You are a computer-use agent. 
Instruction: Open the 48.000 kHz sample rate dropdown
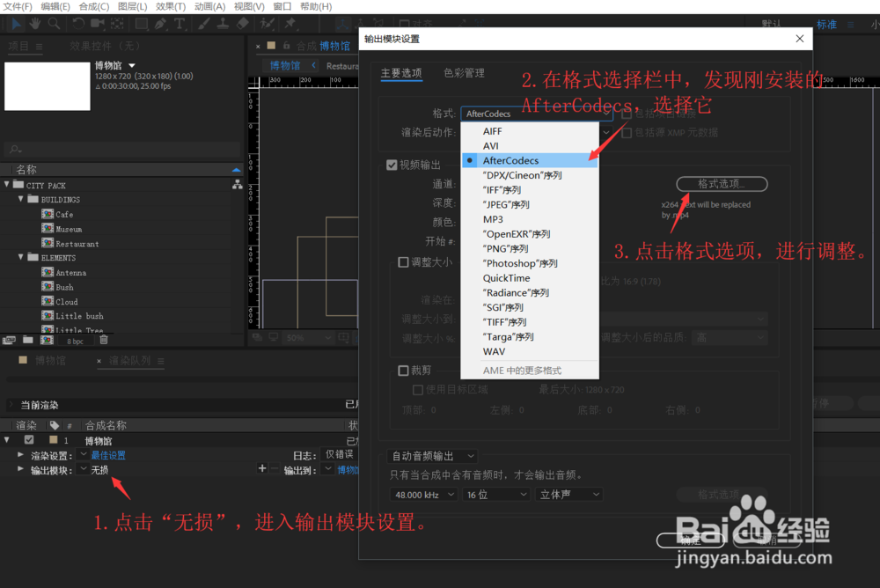(x=424, y=495)
